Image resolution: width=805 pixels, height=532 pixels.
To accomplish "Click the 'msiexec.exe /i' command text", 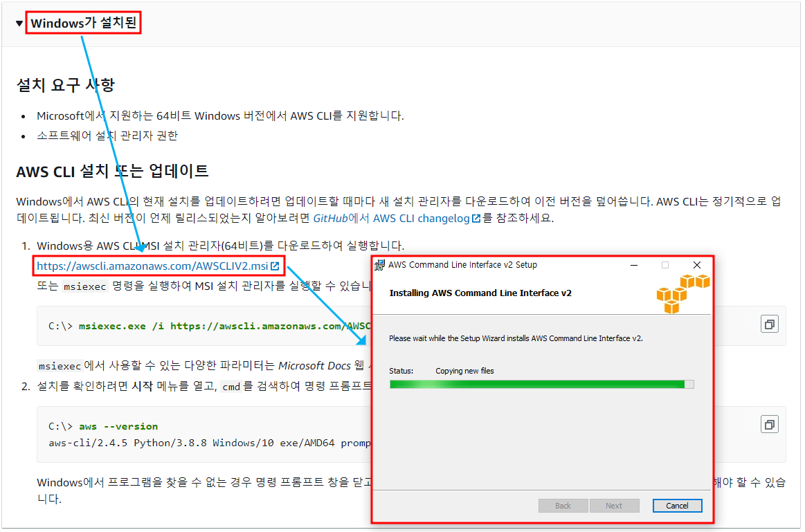I will [x=120, y=327].
